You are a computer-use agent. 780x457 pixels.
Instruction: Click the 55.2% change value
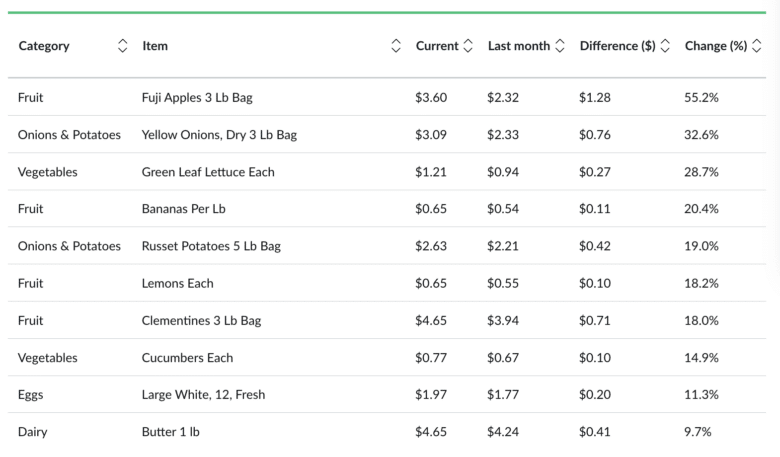pyautogui.click(x=701, y=98)
